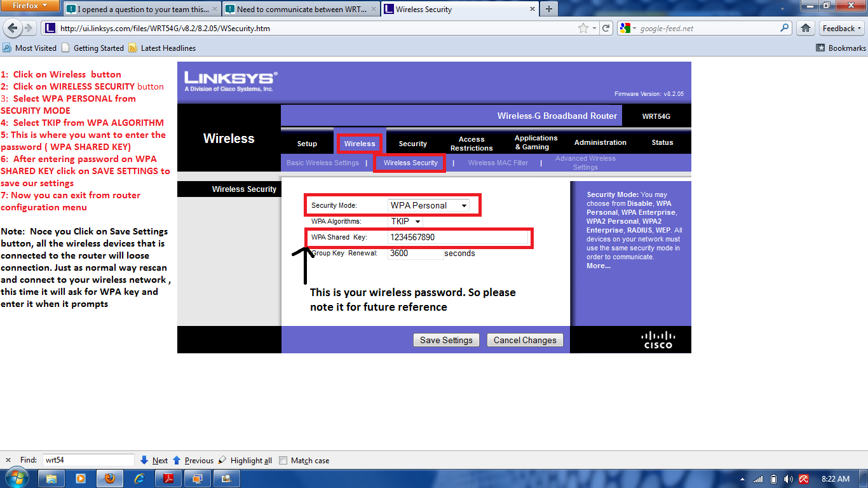Switch to the router Setup tab
Screen dimensions: 868x488
(307, 144)
